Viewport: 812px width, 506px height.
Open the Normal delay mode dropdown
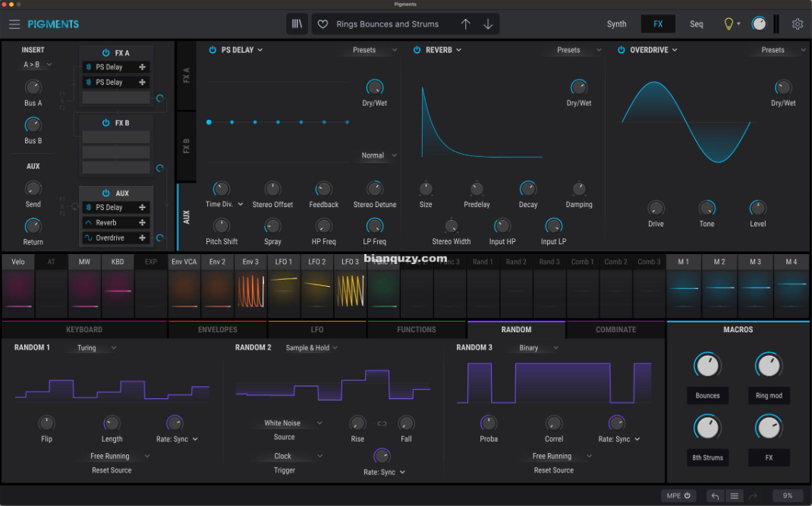[x=379, y=156]
